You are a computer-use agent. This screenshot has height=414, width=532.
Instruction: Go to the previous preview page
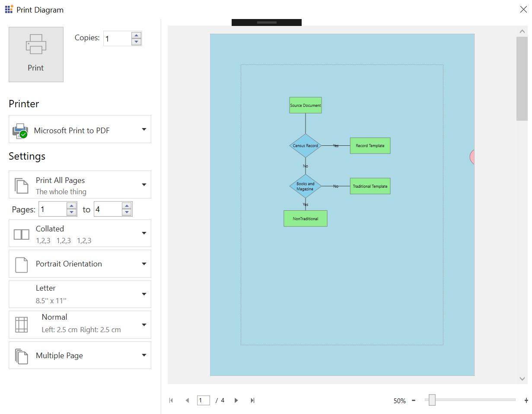pos(187,400)
